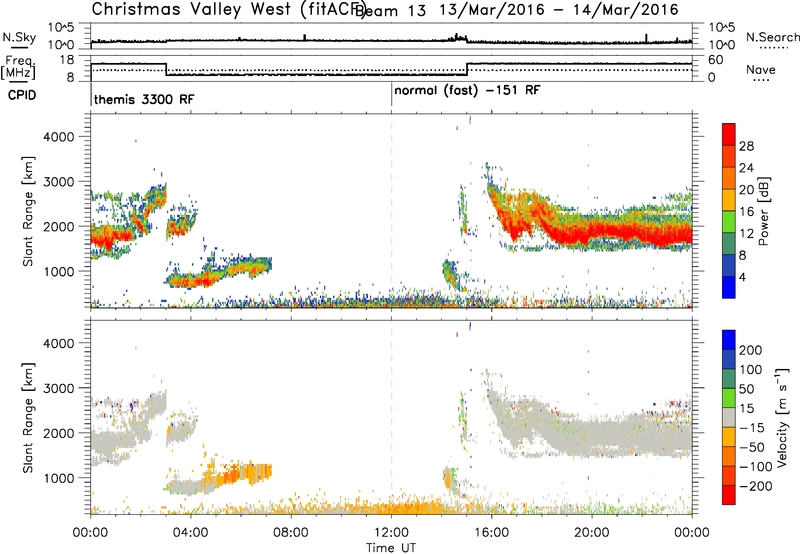Click the '4000' tick of the power panel
Screen dimensions: 800x554
pyautogui.click(x=59, y=137)
